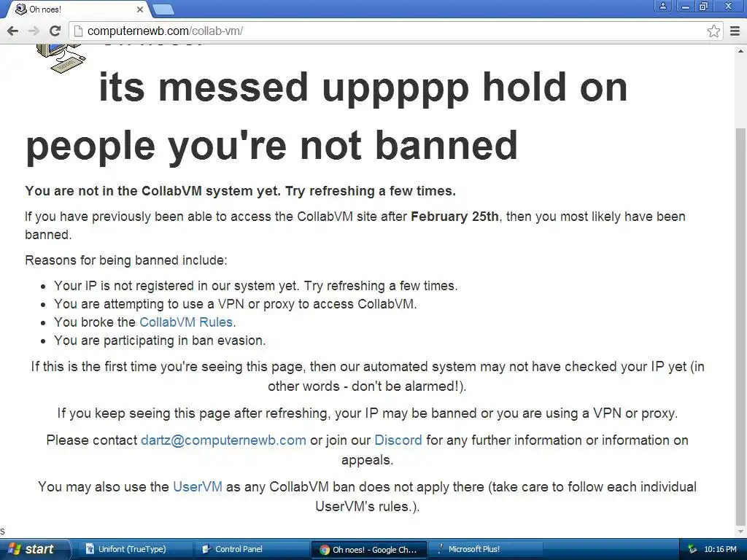Screen dimensions: 747x560
Task: Click the page icon in address bar
Action: [x=78, y=31]
